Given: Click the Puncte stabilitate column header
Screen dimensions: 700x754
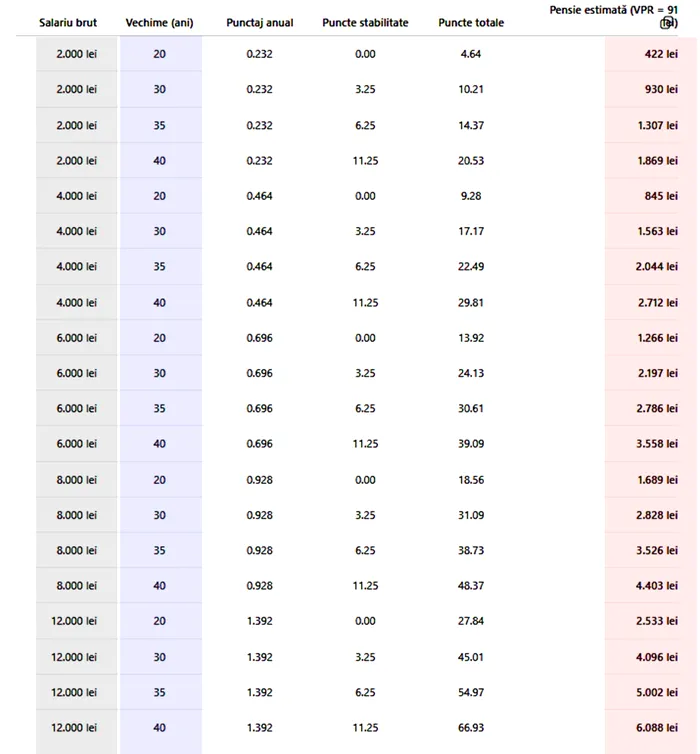Looking at the screenshot, I should (365, 23).
